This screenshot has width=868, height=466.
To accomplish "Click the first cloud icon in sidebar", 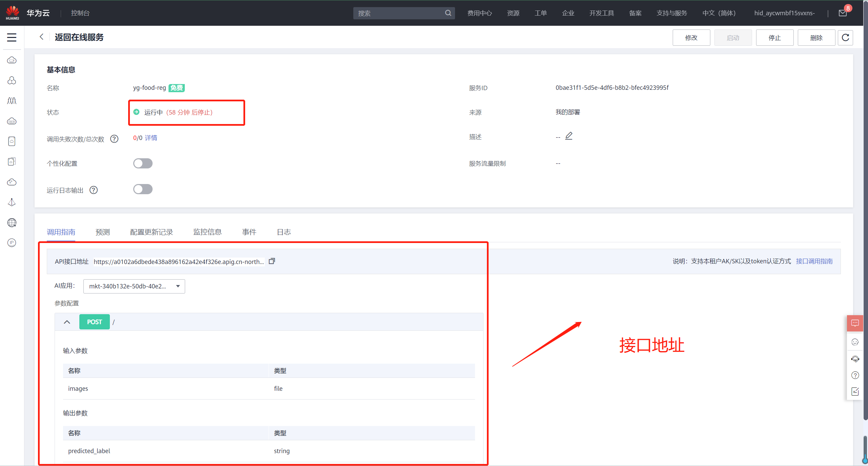I will pyautogui.click(x=12, y=60).
